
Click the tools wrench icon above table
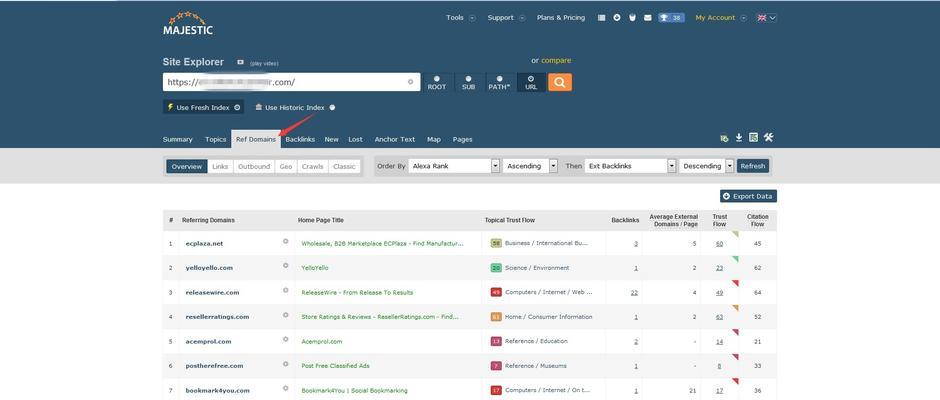[x=769, y=138]
